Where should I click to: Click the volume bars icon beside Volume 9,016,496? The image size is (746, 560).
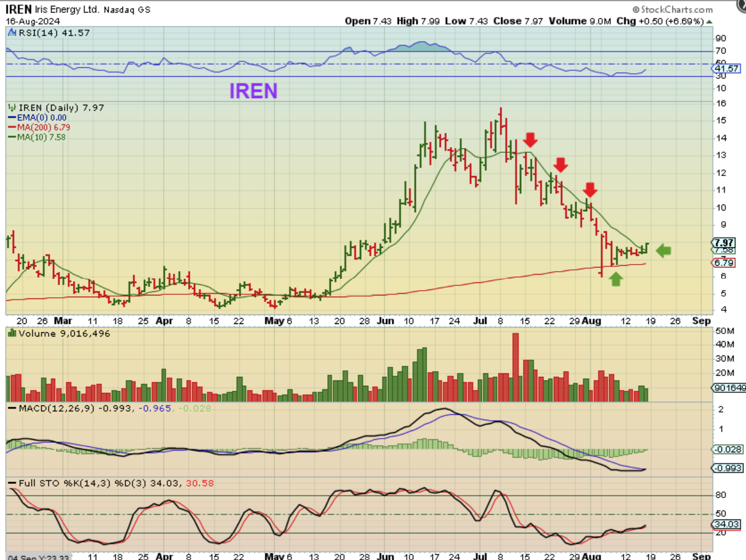click(11, 334)
